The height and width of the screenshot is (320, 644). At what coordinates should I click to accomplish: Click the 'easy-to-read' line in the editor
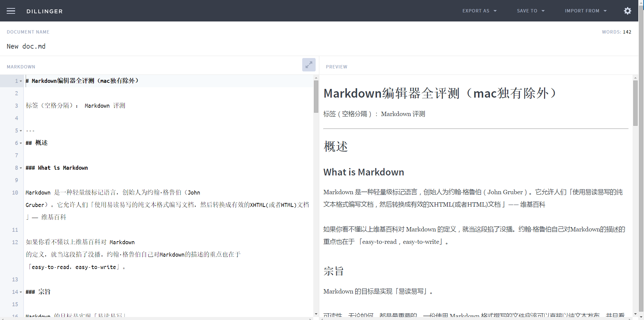click(x=77, y=267)
